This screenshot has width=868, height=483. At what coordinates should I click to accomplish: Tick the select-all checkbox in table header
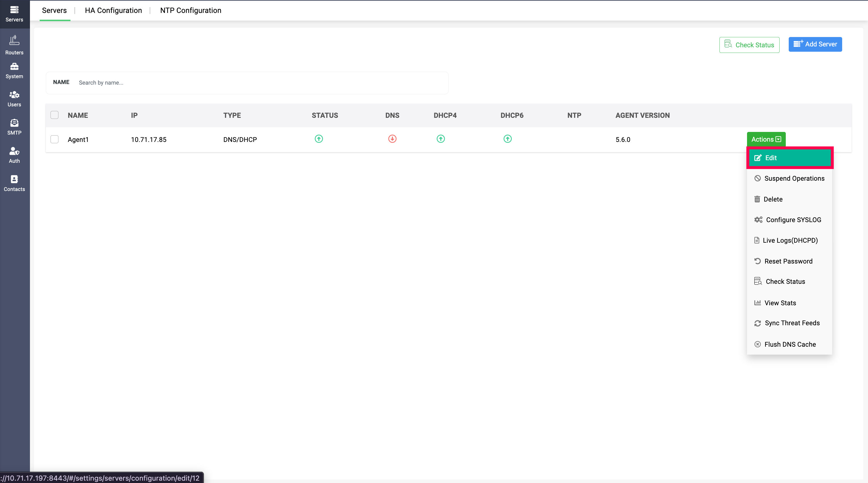click(x=55, y=115)
